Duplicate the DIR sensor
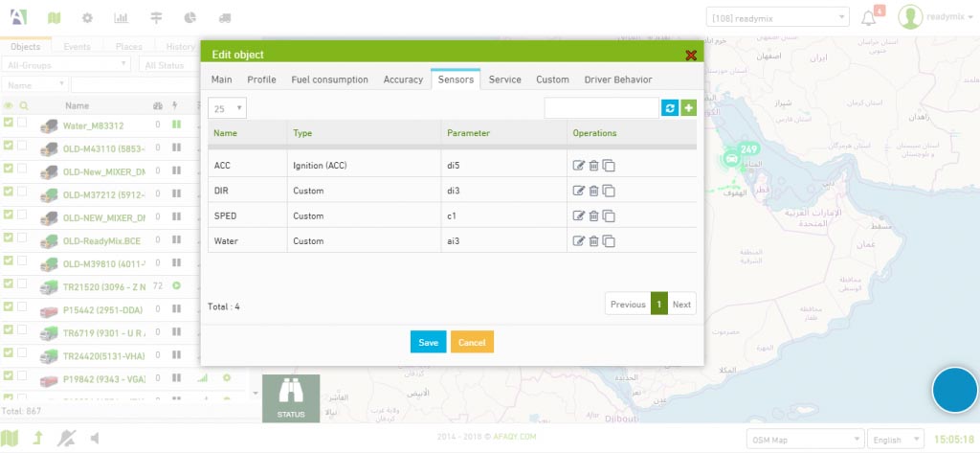Screen dimensions: 980x453 609,191
